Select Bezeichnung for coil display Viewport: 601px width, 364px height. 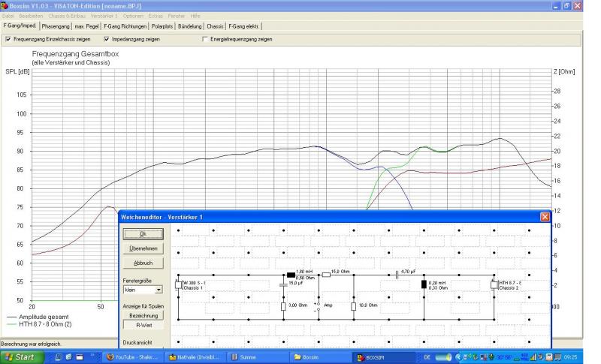(143, 316)
